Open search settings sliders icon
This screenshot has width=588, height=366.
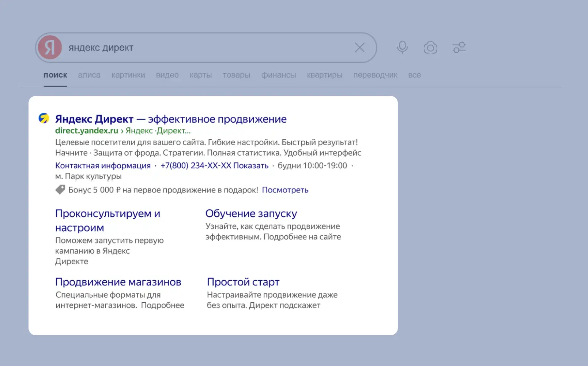click(459, 48)
